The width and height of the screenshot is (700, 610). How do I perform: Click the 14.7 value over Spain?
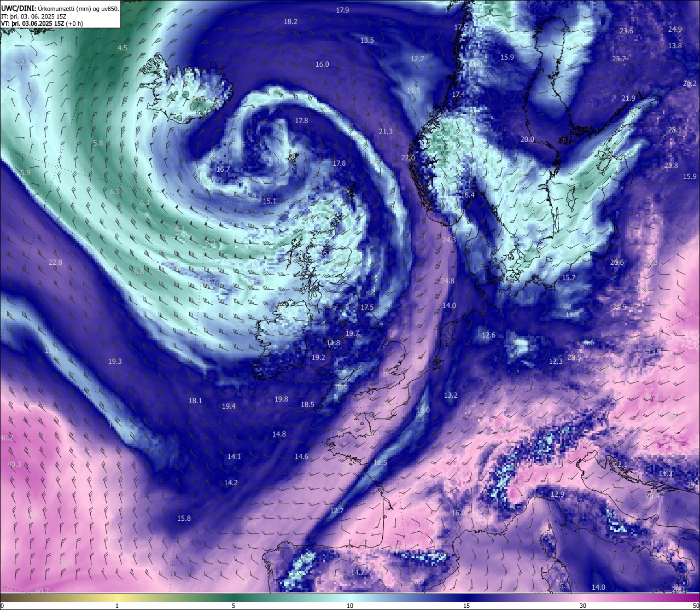pyautogui.click(x=357, y=573)
